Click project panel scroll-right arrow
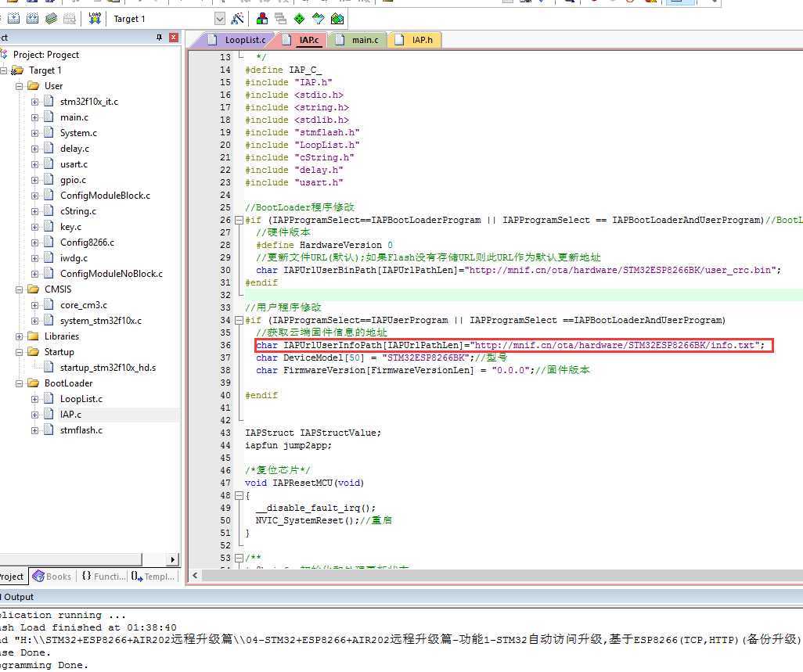The height and width of the screenshot is (672, 803). coord(173,559)
